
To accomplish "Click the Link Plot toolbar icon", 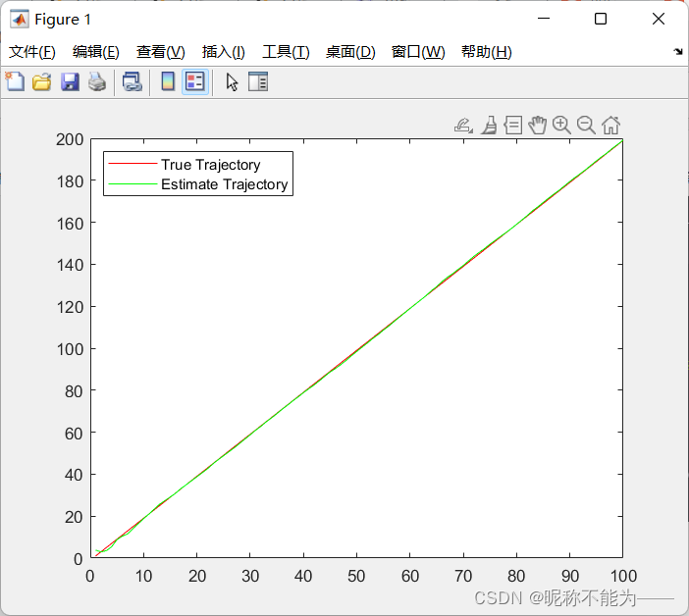I will pos(132,82).
